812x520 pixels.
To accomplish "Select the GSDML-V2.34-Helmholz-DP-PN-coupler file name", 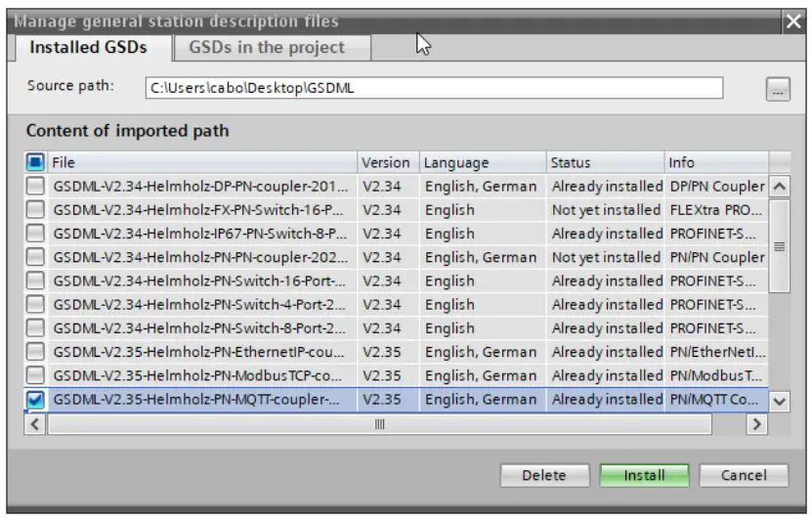I will [x=200, y=186].
